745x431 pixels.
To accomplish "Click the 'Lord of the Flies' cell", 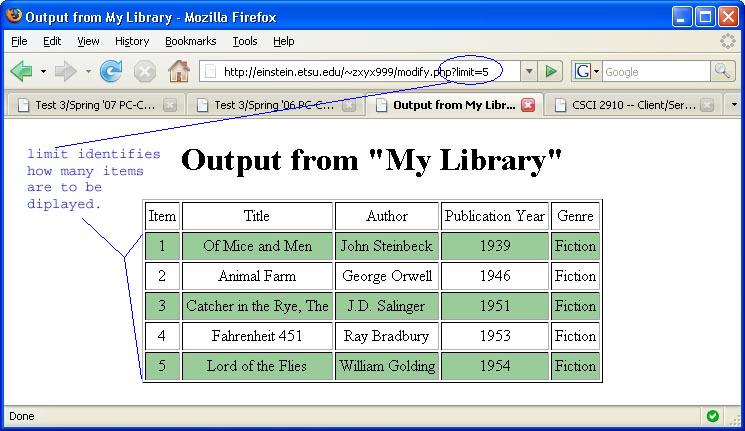I will tap(257, 366).
